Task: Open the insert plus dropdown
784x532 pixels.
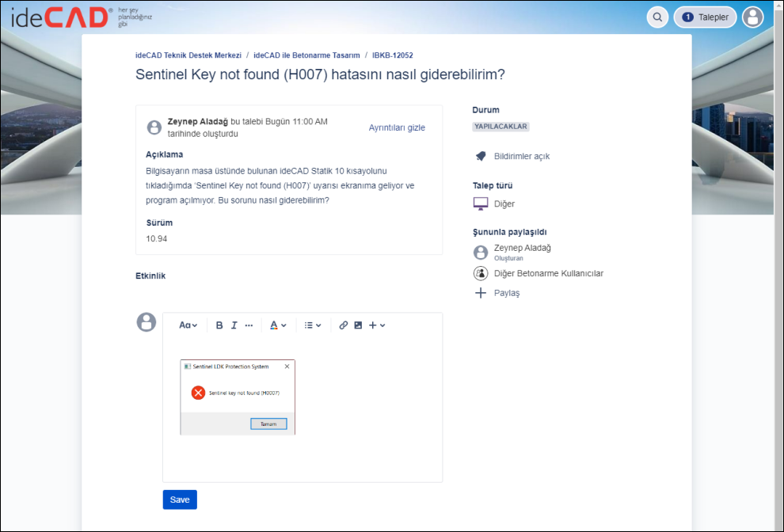Action: 377,325
